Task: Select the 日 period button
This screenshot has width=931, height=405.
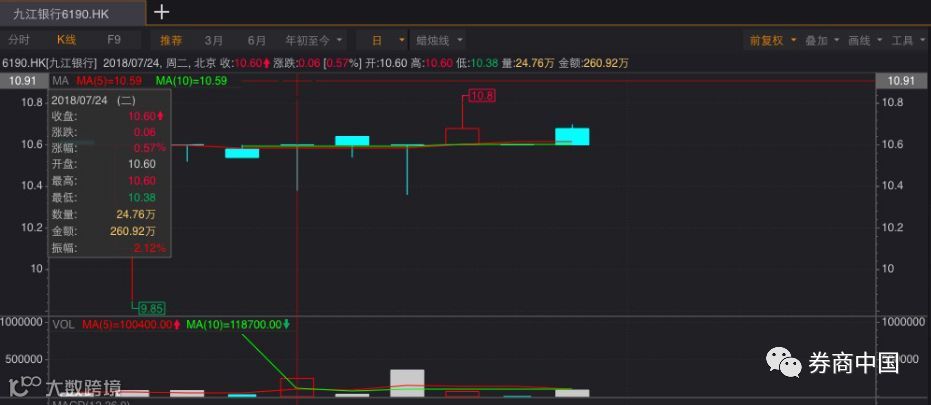Action: click(377, 40)
